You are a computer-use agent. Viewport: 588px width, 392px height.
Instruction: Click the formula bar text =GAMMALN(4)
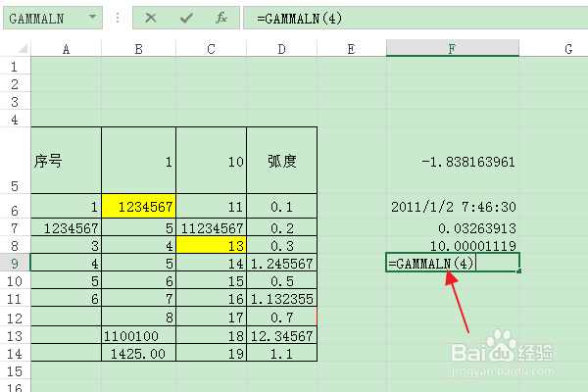tap(299, 18)
